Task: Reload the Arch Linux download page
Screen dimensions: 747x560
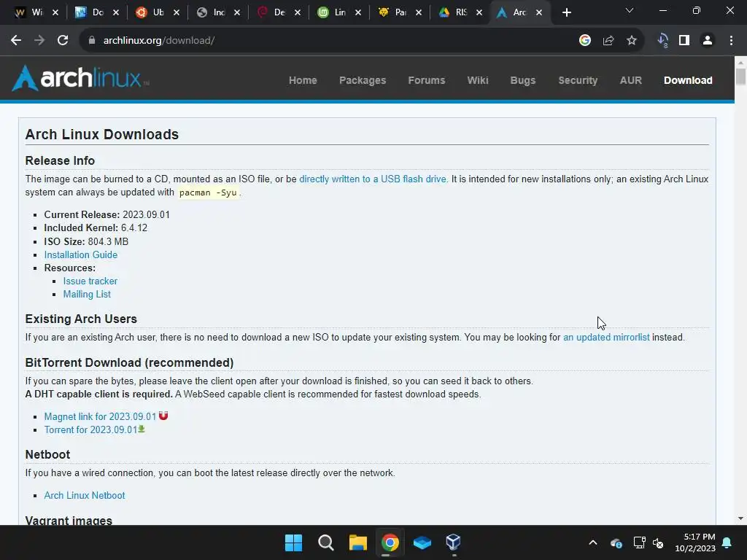Action: click(63, 41)
